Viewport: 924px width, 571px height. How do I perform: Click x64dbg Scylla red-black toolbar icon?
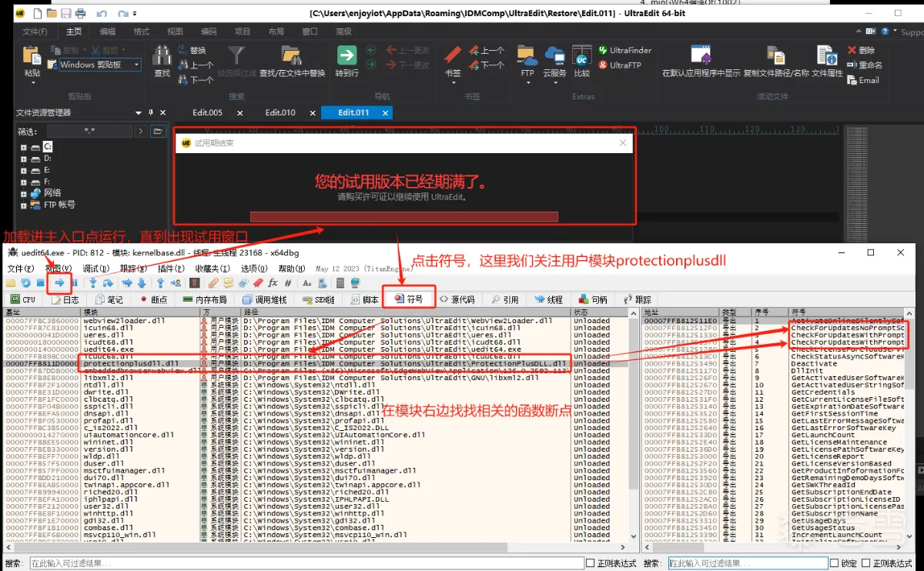click(x=194, y=282)
